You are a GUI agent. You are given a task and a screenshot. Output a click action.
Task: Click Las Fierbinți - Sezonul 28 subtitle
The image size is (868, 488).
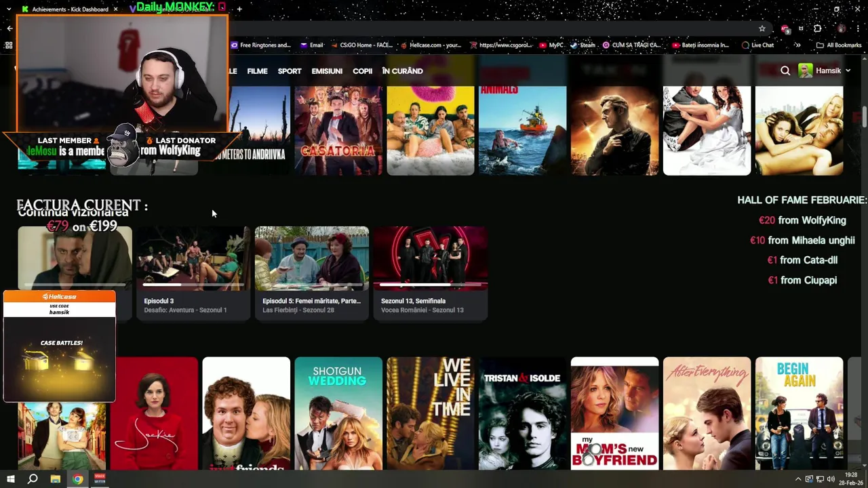[x=298, y=310]
